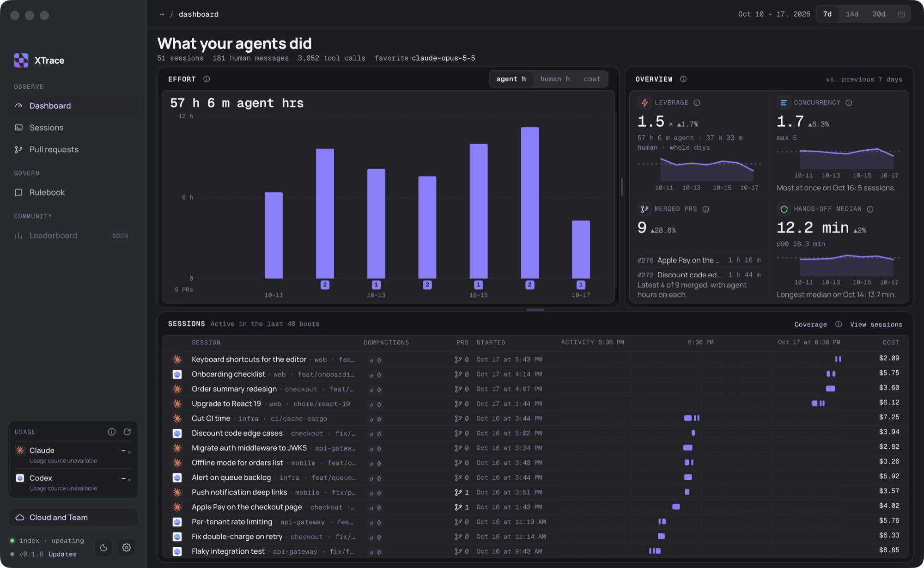Viewport: 924px width, 568px height.
Task: Click the XTrace logo icon
Action: (21, 60)
